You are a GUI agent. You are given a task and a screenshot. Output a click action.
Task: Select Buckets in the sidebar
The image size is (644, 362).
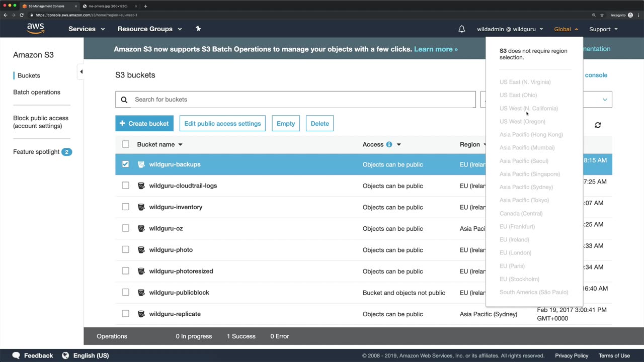pos(29,75)
